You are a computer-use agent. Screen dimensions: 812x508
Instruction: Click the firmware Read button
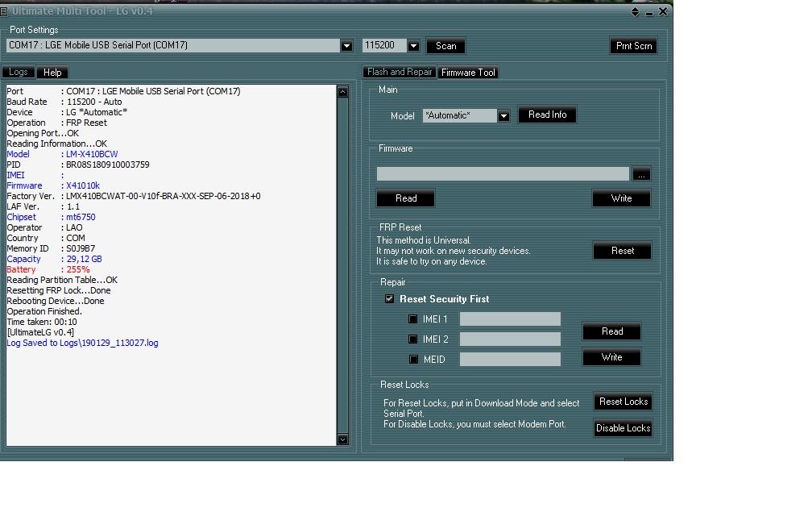pyautogui.click(x=406, y=198)
